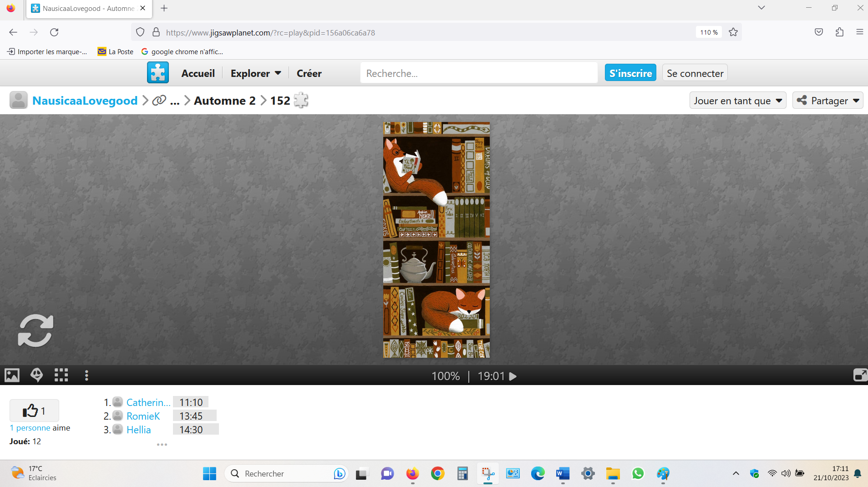
Task: Open Microsoft Edge from the taskbar
Action: click(538, 474)
